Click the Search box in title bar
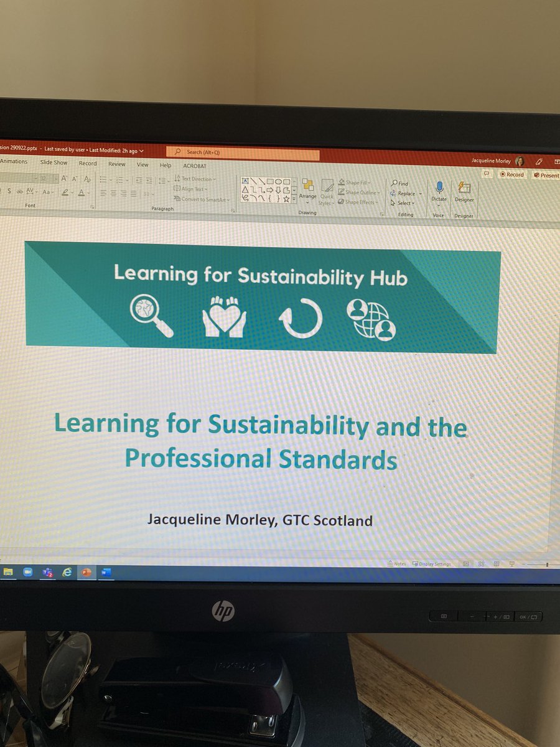The width and height of the screenshot is (560, 747). tap(243, 153)
